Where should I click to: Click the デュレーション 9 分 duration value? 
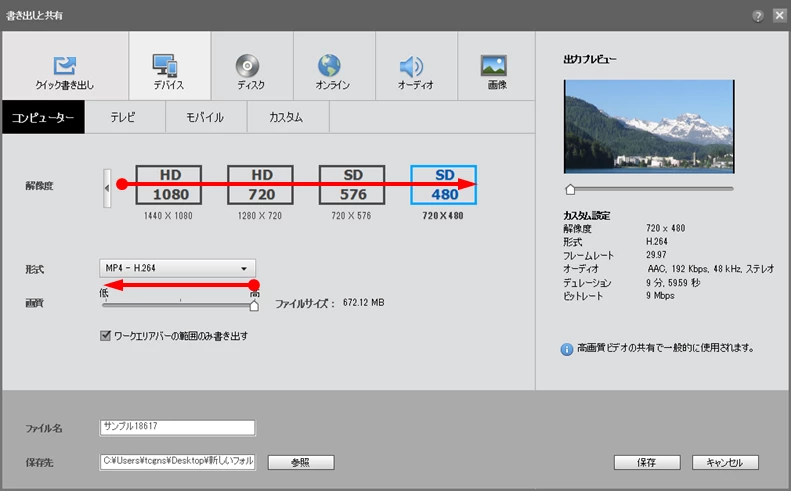(673, 283)
